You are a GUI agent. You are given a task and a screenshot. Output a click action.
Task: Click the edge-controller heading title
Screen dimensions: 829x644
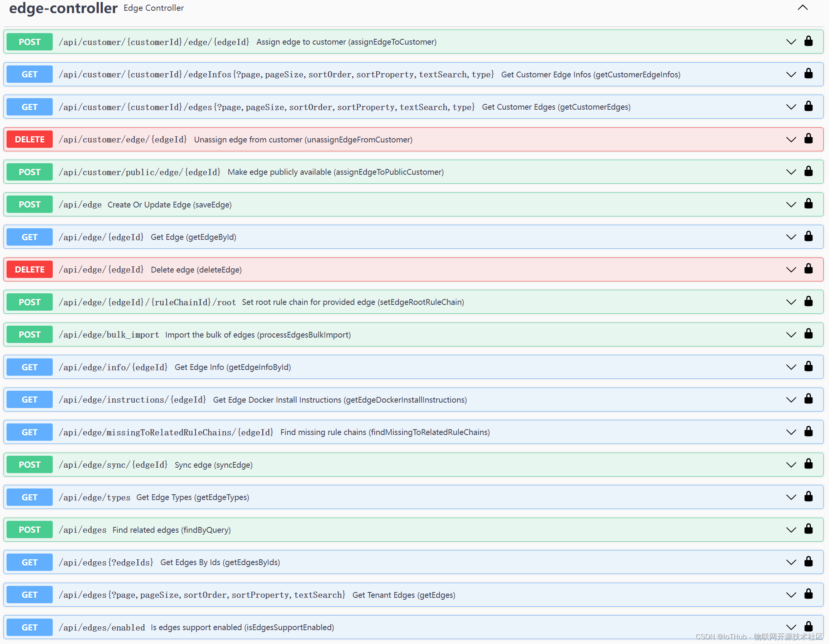pyautogui.click(x=63, y=8)
